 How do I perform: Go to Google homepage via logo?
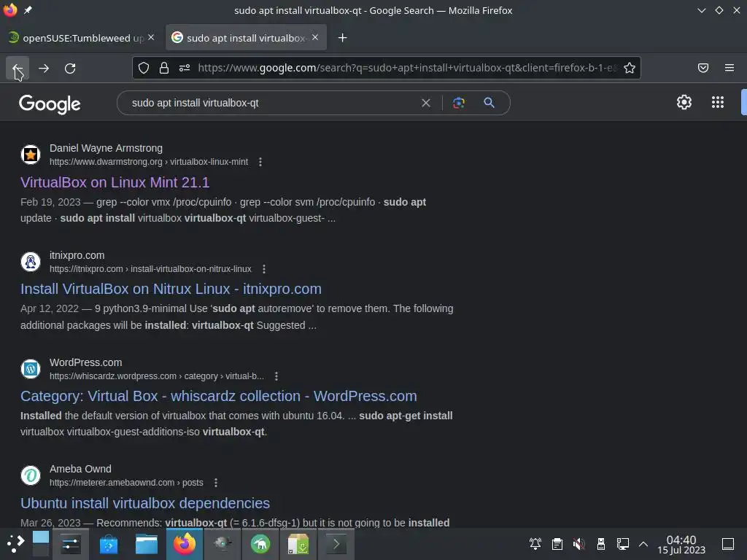pyautogui.click(x=50, y=104)
